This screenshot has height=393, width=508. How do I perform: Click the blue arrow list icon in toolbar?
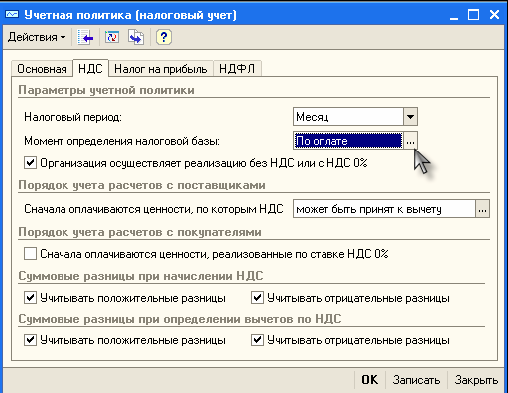click(85, 37)
